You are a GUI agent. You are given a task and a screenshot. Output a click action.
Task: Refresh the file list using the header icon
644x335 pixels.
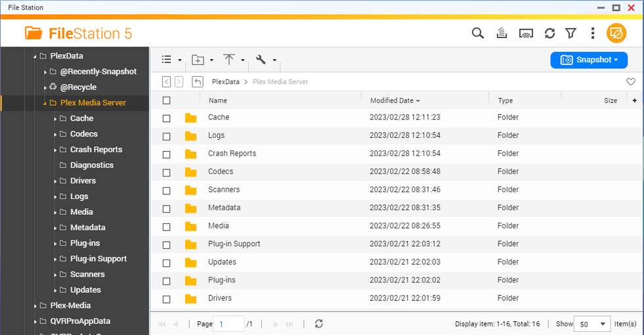click(x=549, y=33)
